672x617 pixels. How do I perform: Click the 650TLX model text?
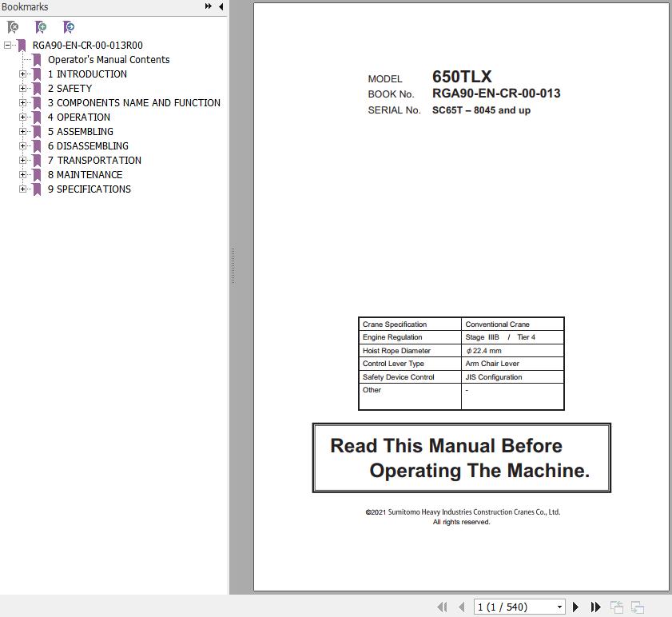coord(462,77)
